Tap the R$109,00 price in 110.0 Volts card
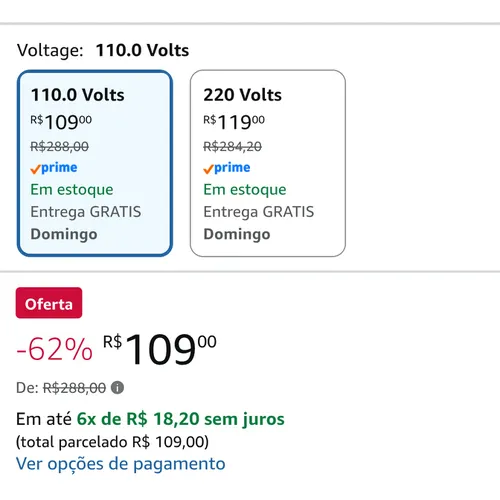The width and height of the screenshot is (500, 500). click(x=61, y=122)
